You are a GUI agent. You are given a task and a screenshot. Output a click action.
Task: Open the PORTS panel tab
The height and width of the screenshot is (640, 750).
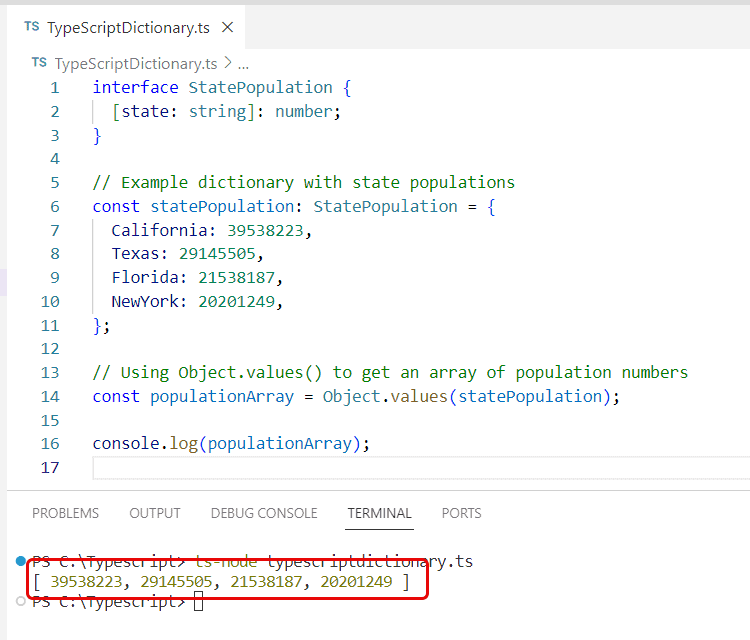pyautogui.click(x=462, y=513)
